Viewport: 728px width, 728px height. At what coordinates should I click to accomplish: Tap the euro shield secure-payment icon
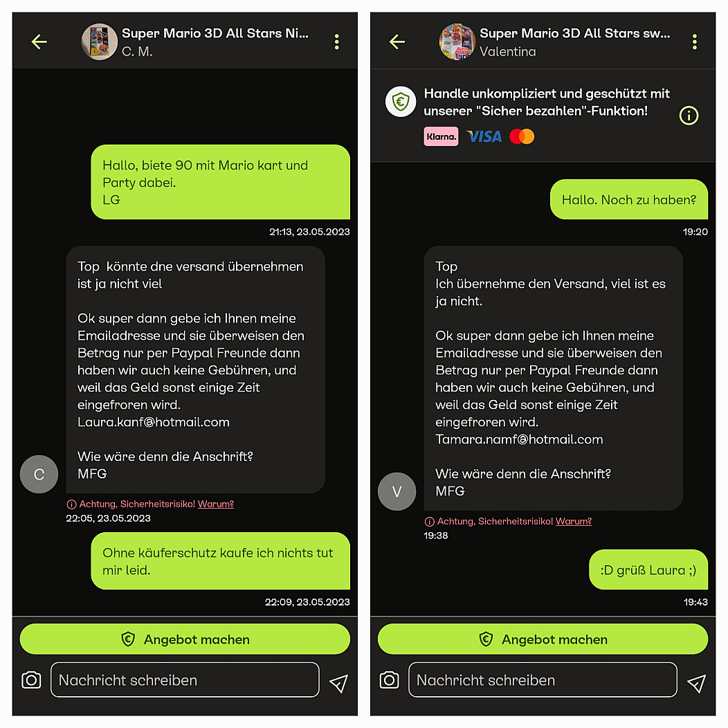(x=401, y=101)
